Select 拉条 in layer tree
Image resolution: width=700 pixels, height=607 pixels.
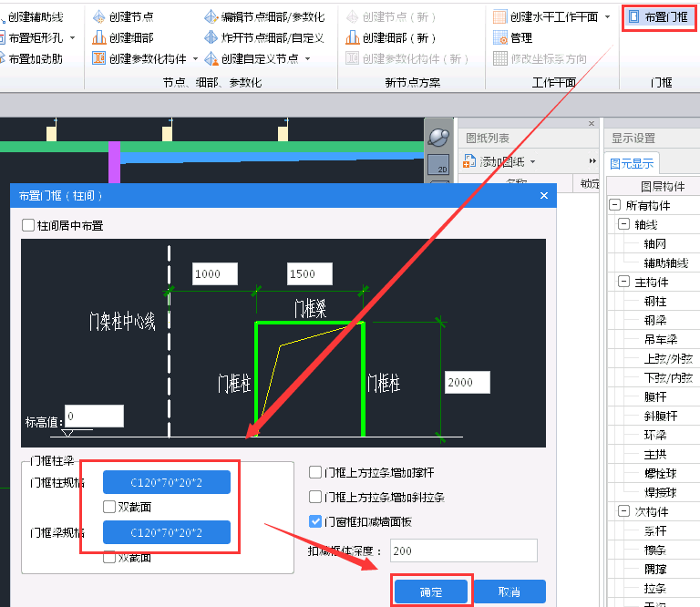click(x=655, y=588)
